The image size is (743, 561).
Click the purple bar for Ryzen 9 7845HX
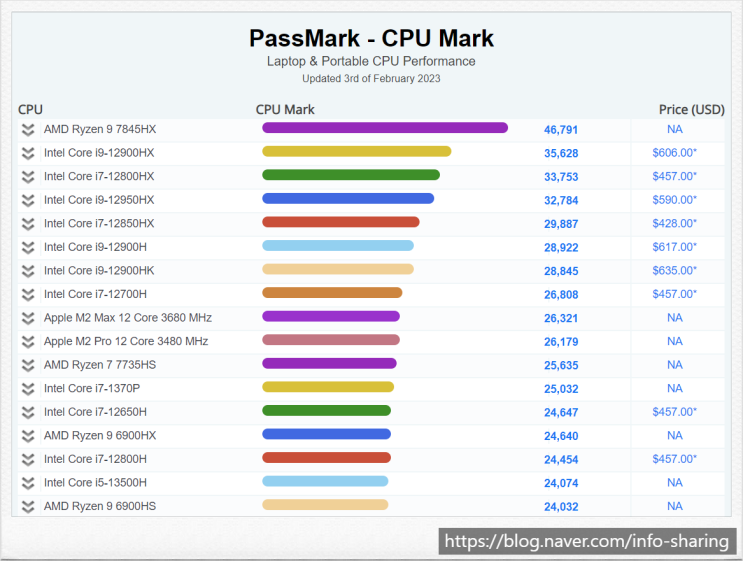(x=385, y=128)
